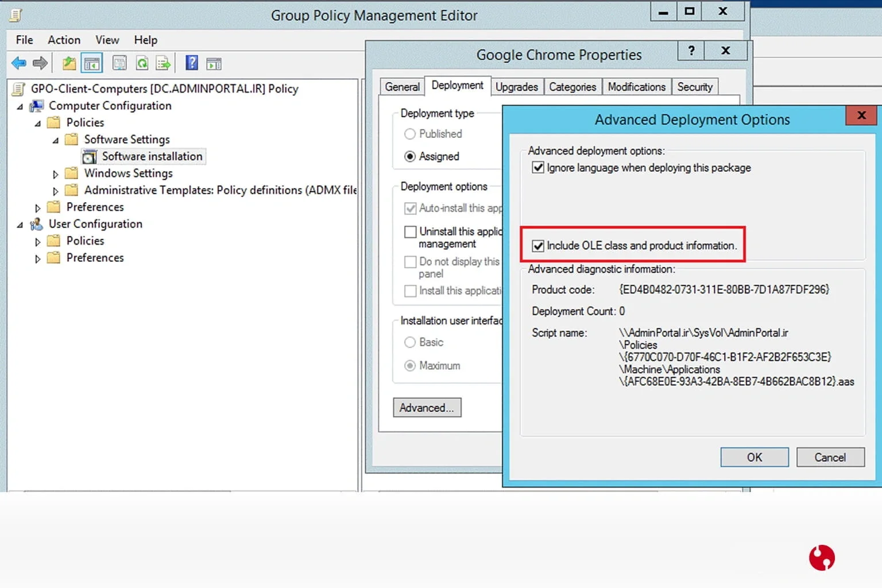Toggle the Show/Hide Action Pane toolbar icon
882x588 pixels.
coord(214,64)
